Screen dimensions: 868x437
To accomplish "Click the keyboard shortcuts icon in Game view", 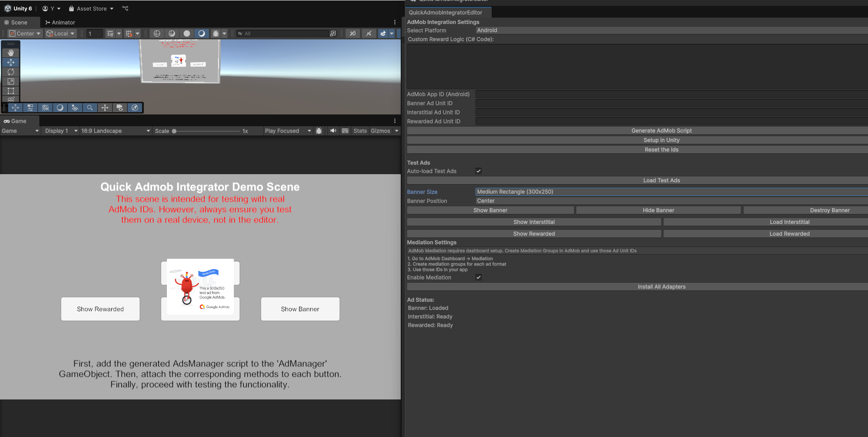I will click(345, 131).
